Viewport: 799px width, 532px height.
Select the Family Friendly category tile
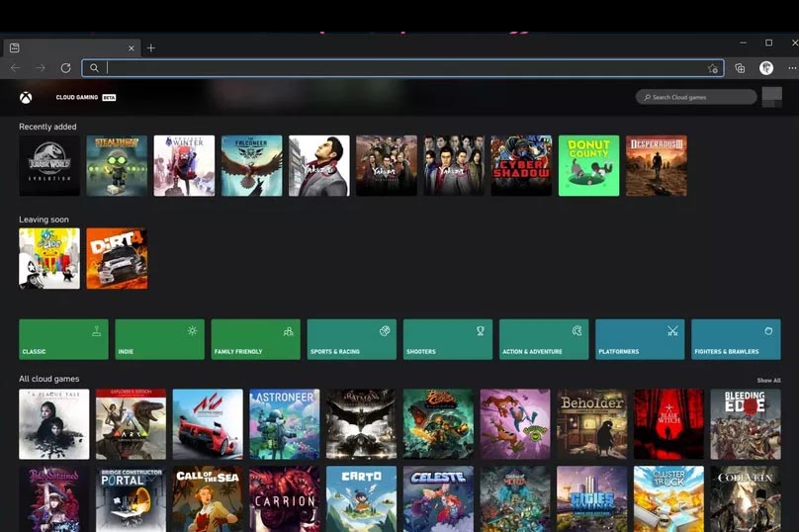[x=256, y=339]
